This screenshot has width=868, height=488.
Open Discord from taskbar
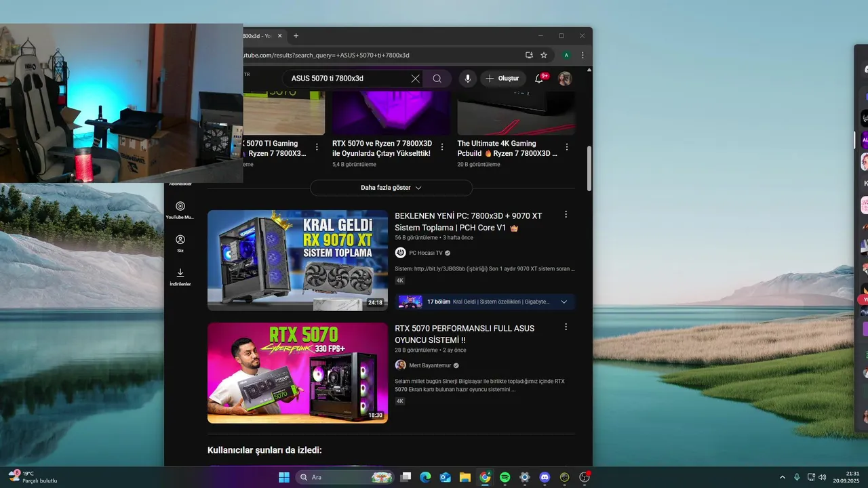(x=545, y=477)
